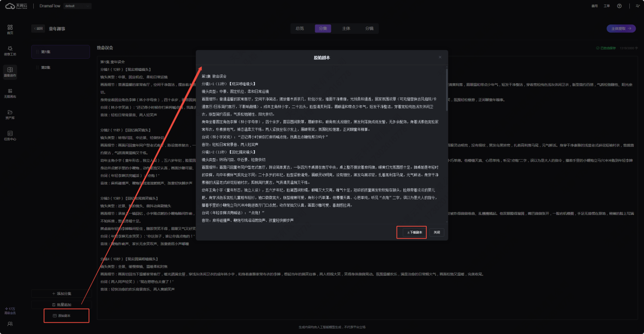The width and height of the screenshot is (644, 334).
Task: Click the 1319/3000 字 word counter
Action: pyautogui.click(x=628, y=48)
